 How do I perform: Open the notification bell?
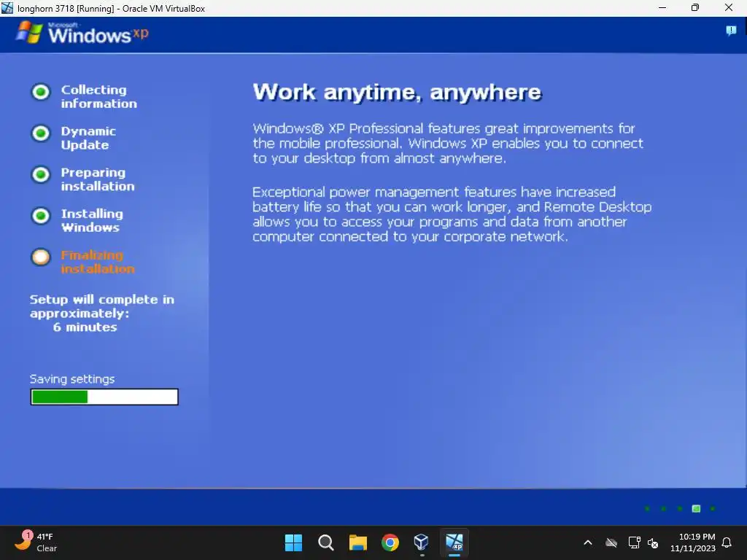(727, 542)
